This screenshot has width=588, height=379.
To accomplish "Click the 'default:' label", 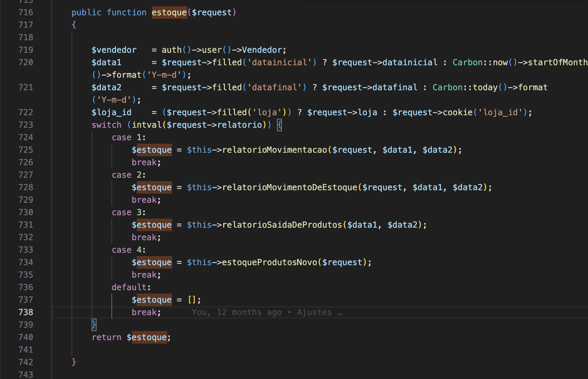I will (x=131, y=287).
